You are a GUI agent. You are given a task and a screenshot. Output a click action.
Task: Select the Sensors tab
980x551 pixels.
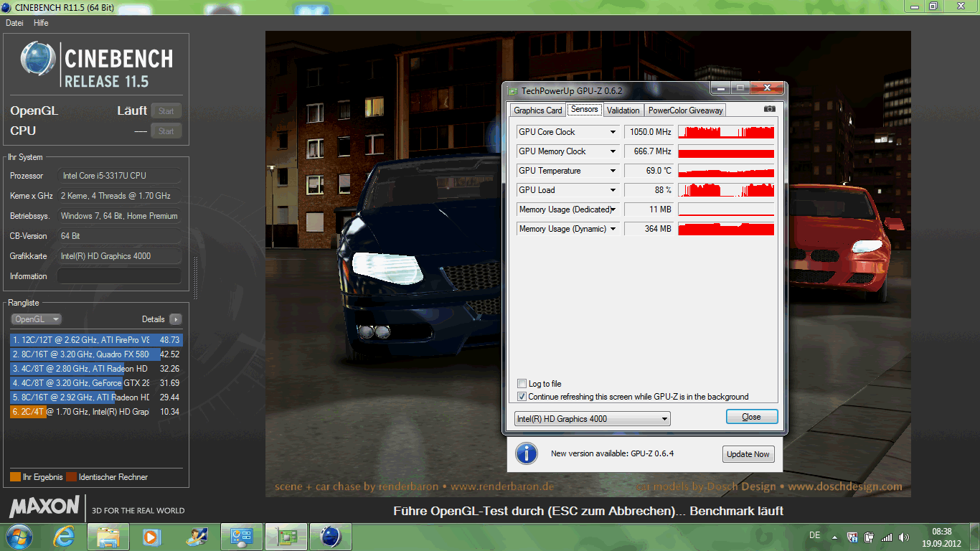click(585, 109)
